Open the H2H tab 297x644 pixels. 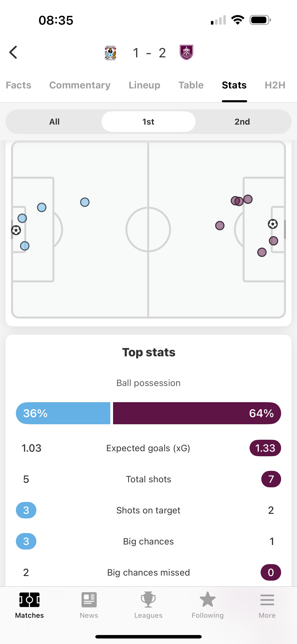(275, 85)
